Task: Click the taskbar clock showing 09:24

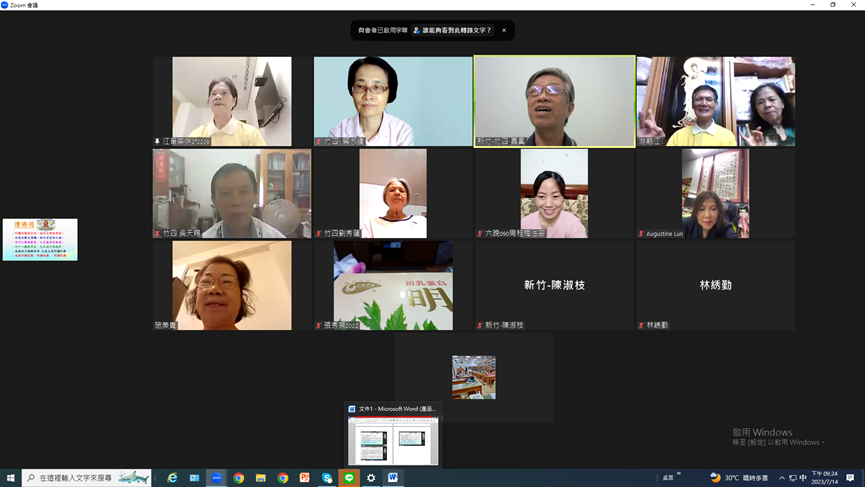Action: coord(825,478)
